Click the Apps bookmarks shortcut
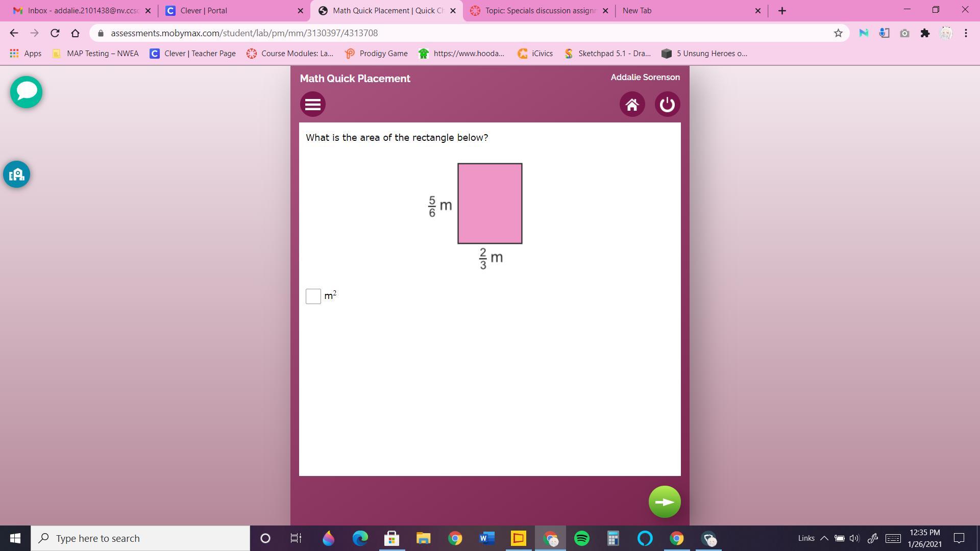The height and width of the screenshot is (551, 980). (26, 53)
